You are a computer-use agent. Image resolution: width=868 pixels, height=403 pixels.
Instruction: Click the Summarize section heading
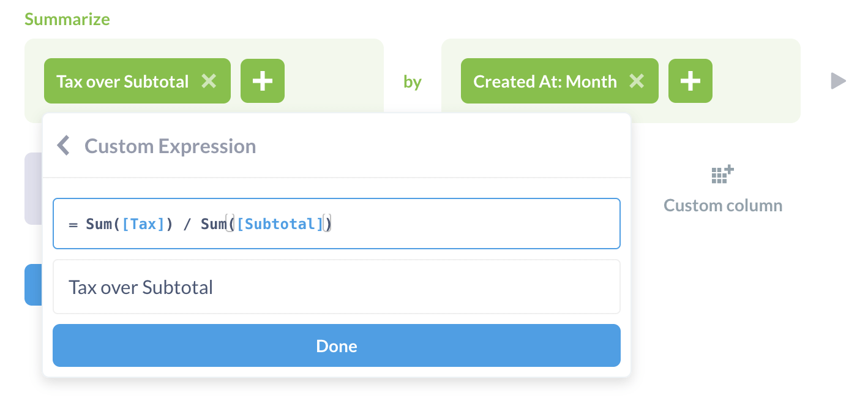67,19
